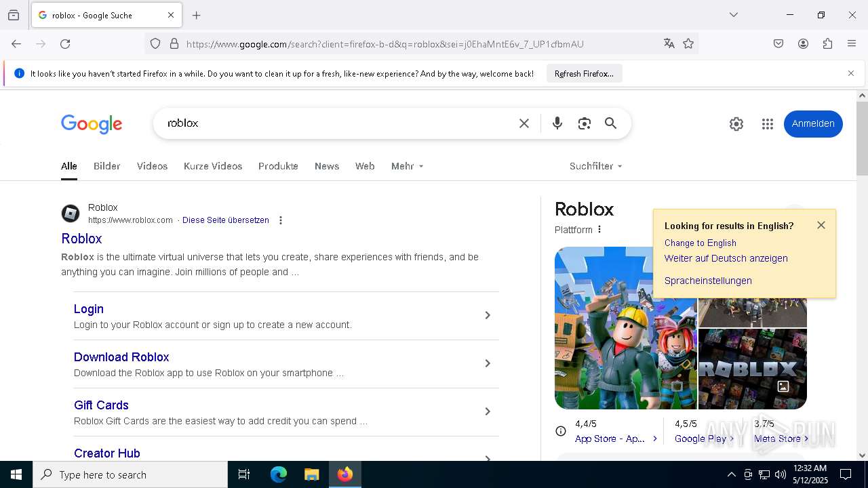The width and height of the screenshot is (868, 488).
Task: Switch to Videos results tab
Action: point(152,166)
